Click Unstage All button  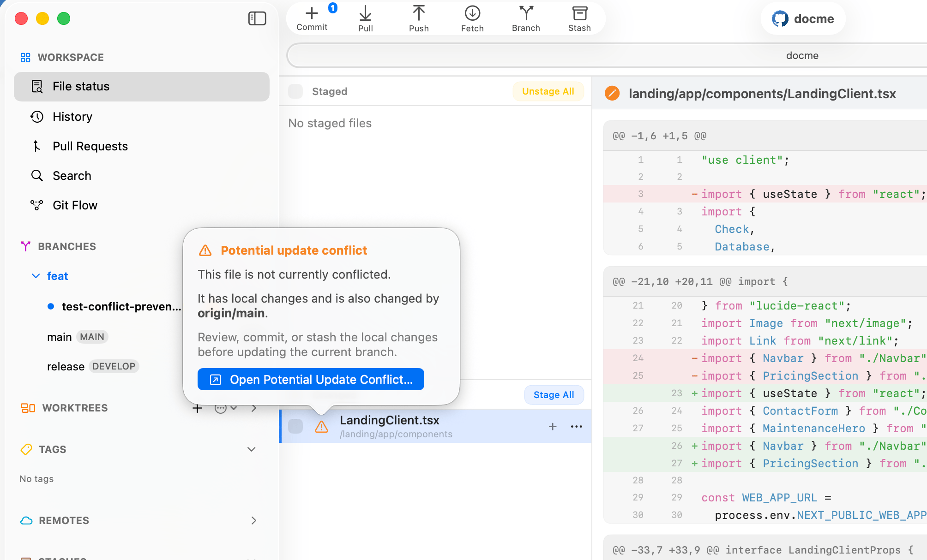coord(548,91)
